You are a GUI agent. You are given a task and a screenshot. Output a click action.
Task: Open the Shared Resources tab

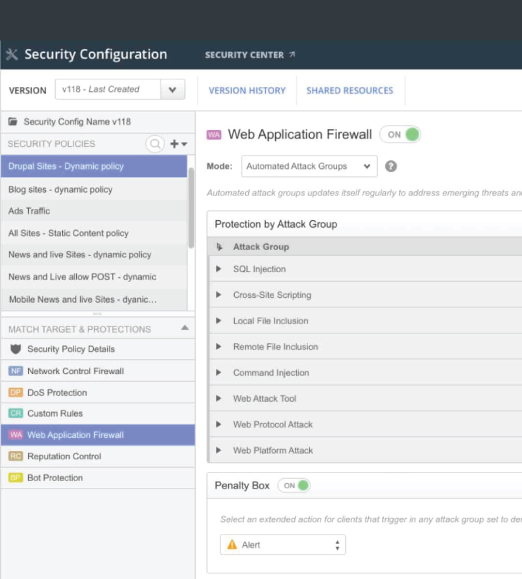[x=350, y=90]
